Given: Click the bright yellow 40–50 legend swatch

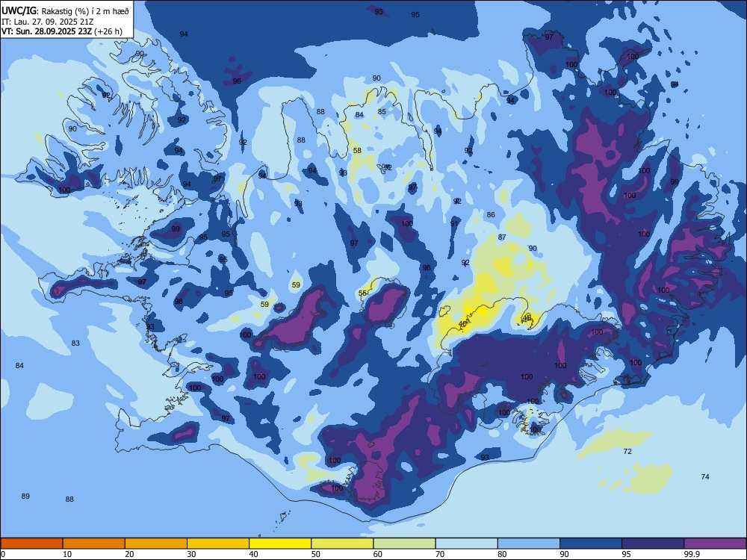Looking at the screenshot, I should [x=280, y=544].
